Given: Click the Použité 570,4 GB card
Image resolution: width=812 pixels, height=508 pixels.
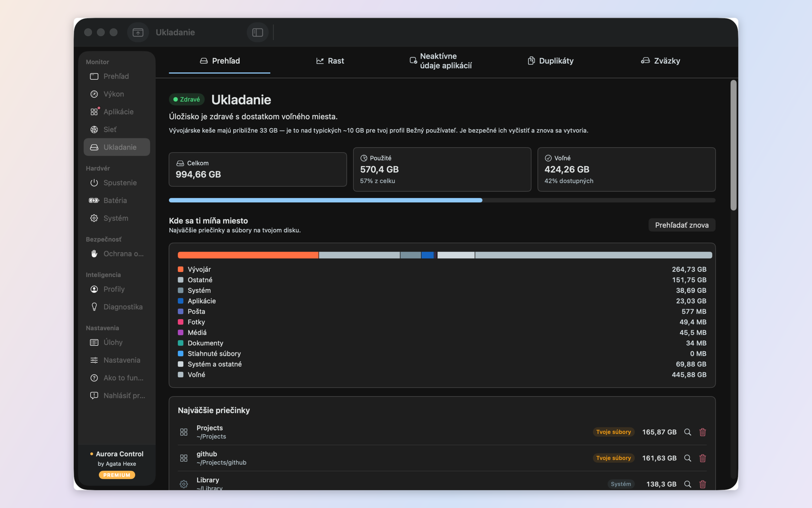Looking at the screenshot, I should click(442, 169).
